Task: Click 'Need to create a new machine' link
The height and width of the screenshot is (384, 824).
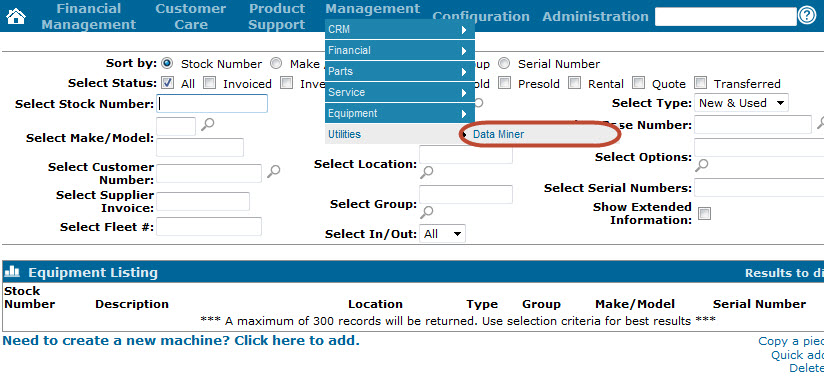Action: [x=181, y=340]
